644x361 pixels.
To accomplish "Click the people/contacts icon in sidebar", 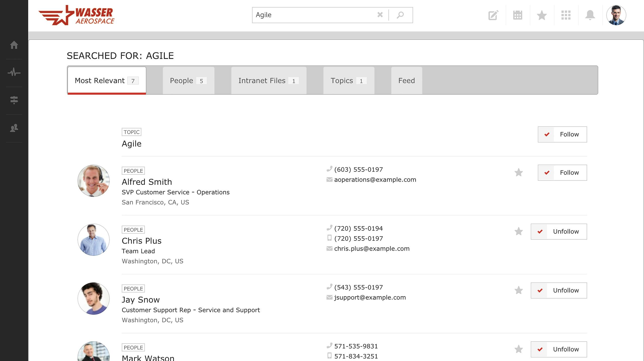I will [x=14, y=128].
